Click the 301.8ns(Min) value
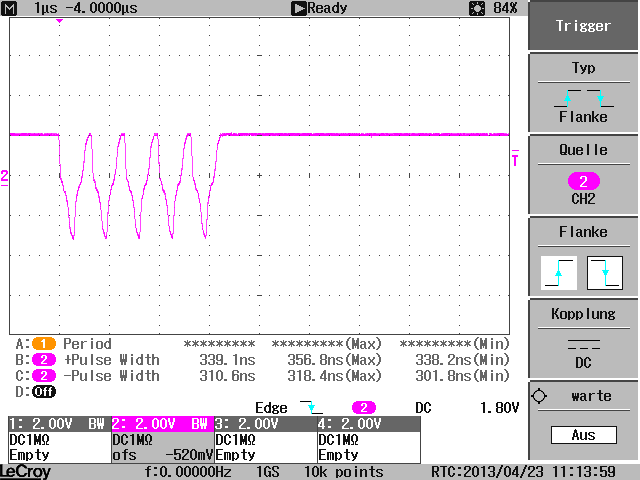 [x=462, y=376]
